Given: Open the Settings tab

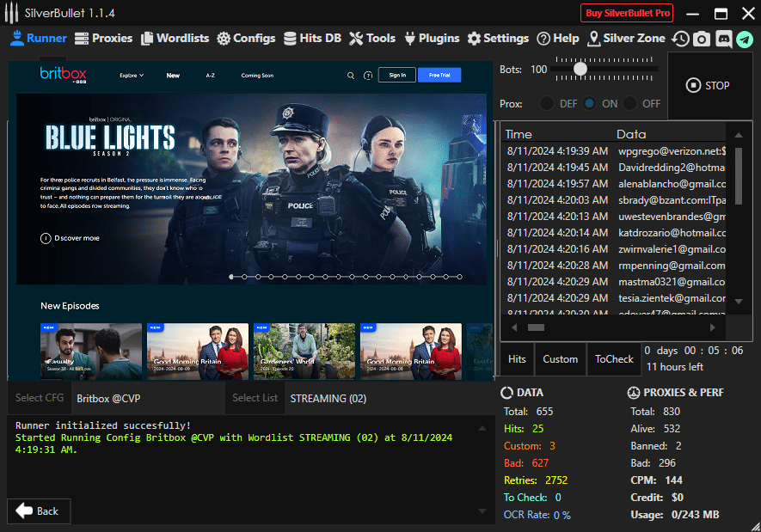Looking at the screenshot, I should pos(498,39).
